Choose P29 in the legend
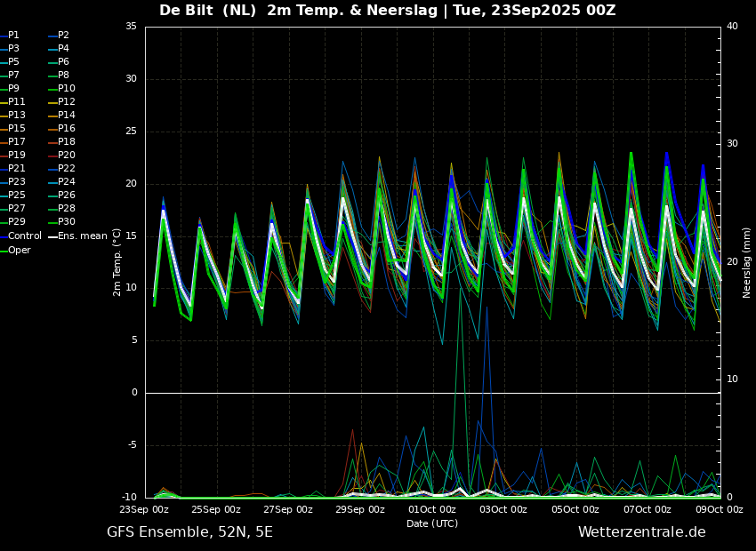This screenshot has height=551, width=756. point(16,221)
